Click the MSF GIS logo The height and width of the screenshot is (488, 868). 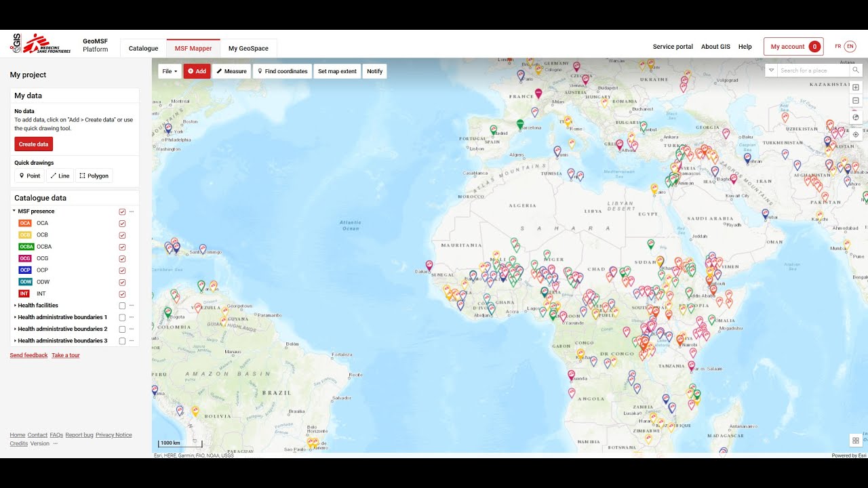[x=40, y=43]
